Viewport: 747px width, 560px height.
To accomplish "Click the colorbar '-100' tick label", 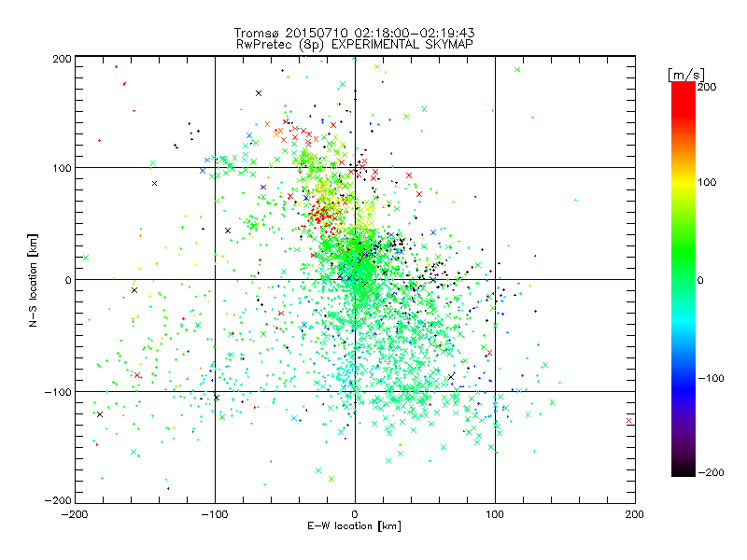I will tap(711, 379).
